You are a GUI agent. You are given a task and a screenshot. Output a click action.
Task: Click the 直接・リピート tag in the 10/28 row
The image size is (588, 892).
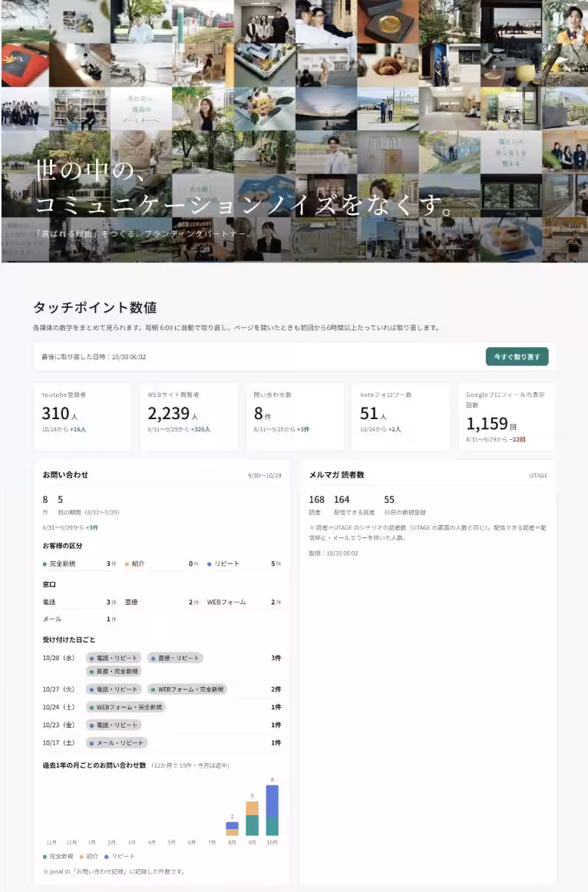175,658
